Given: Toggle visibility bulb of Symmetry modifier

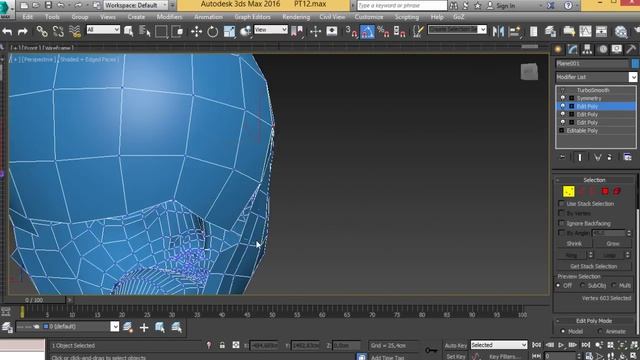Looking at the screenshot, I should click(563, 98).
